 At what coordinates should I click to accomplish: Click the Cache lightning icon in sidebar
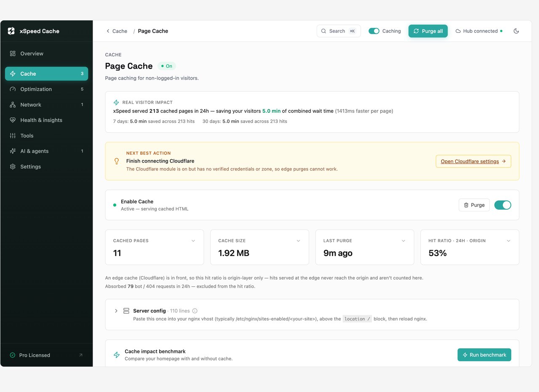click(x=13, y=74)
